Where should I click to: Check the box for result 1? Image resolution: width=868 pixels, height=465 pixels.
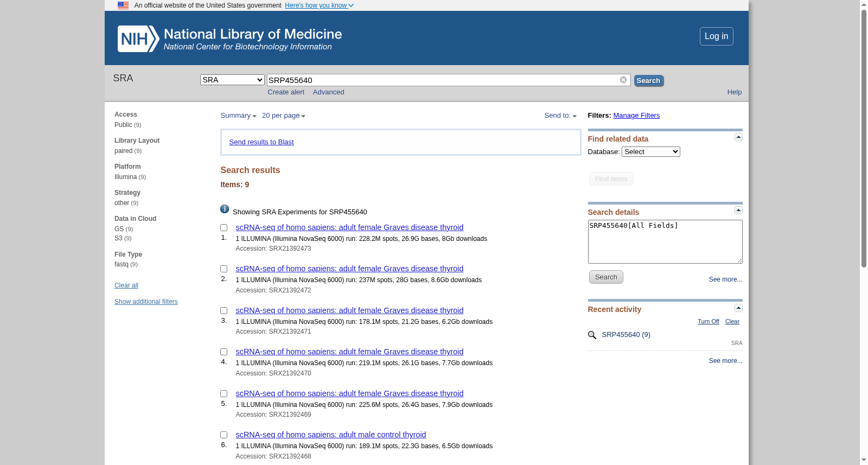pos(224,228)
